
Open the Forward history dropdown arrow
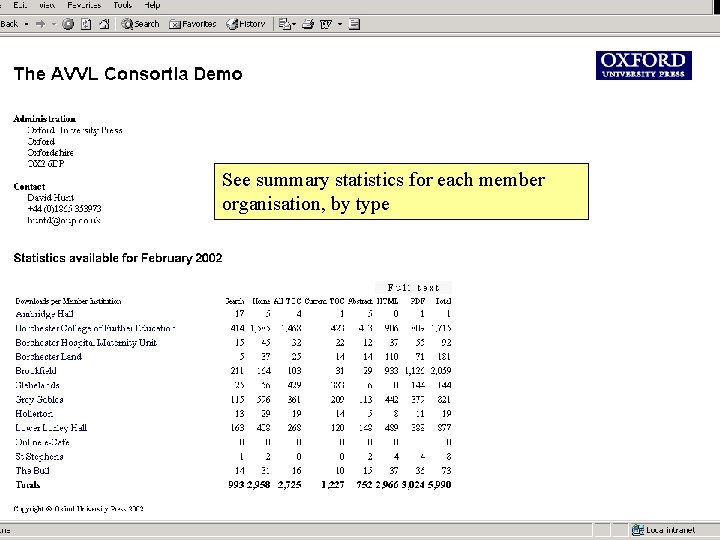pos(54,24)
